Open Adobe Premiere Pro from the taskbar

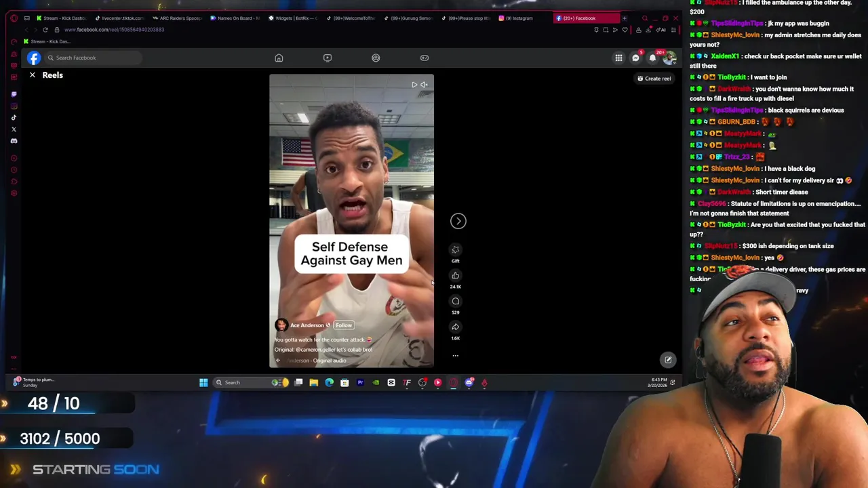pyautogui.click(x=360, y=383)
